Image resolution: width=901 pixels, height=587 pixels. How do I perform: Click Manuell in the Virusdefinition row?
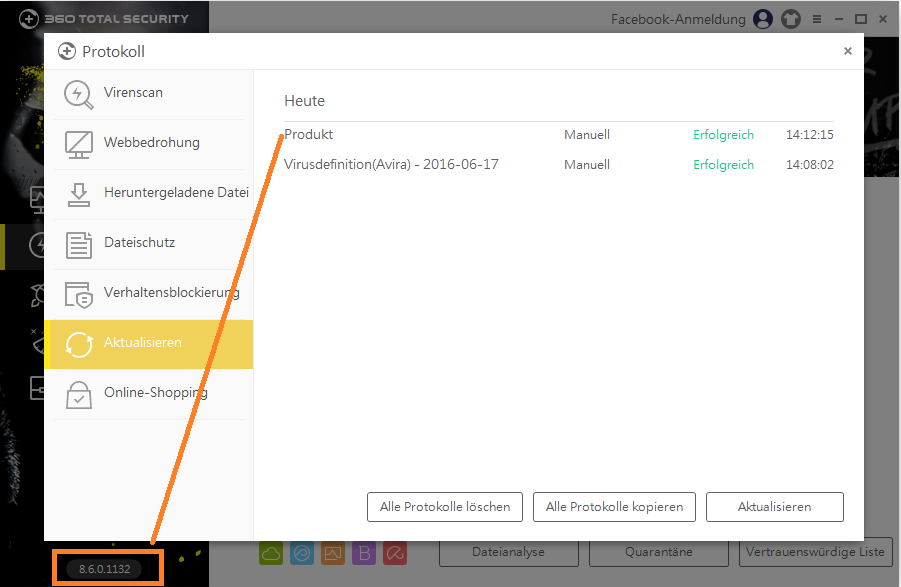587,165
